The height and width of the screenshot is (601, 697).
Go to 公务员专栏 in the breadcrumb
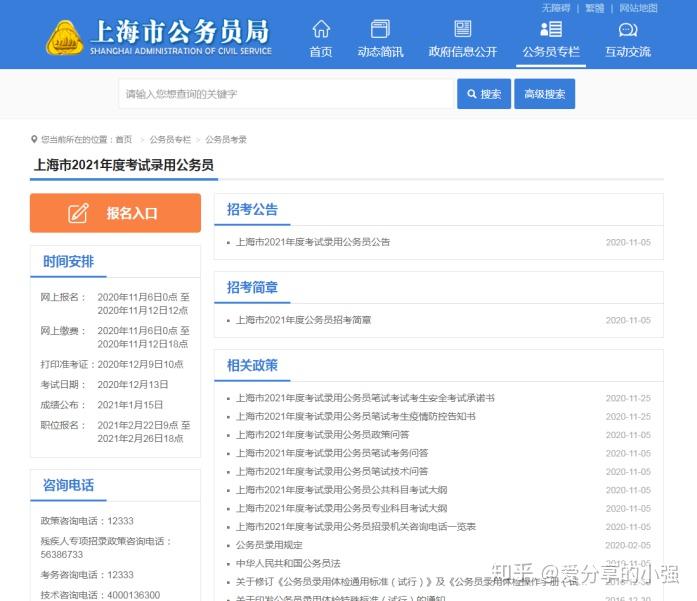[x=170, y=140]
